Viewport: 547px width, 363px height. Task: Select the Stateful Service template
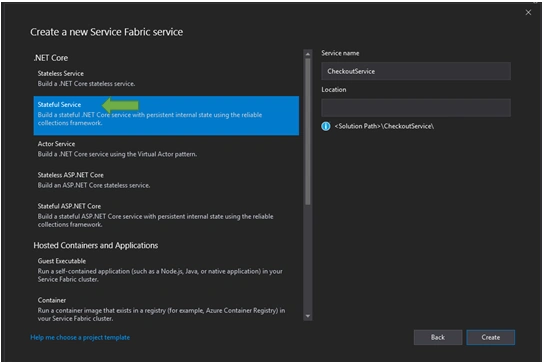166,115
